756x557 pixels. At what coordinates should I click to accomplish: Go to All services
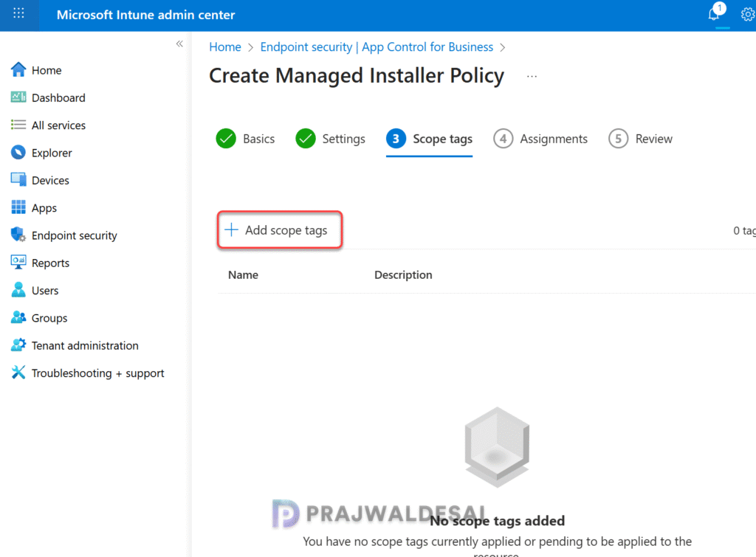[58, 125]
